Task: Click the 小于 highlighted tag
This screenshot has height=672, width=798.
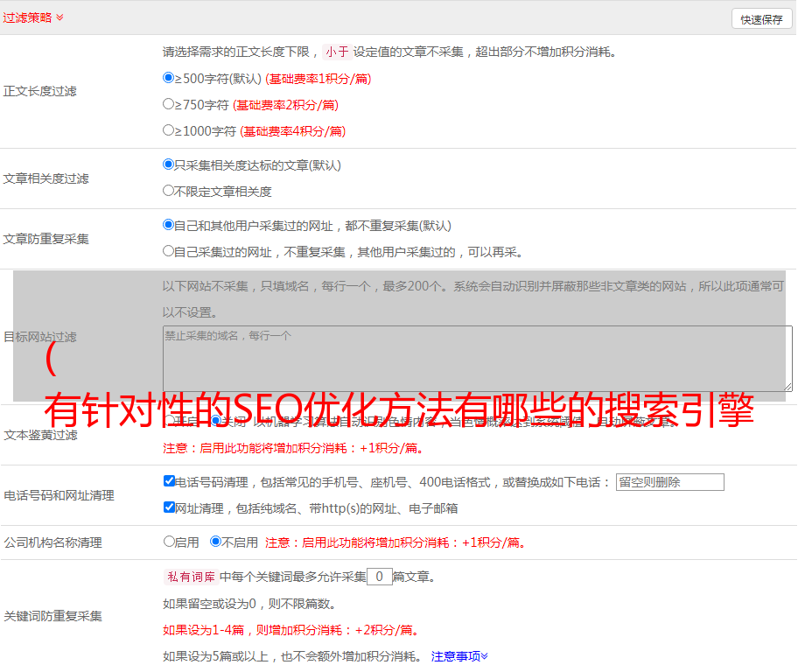Action: coord(337,52)
